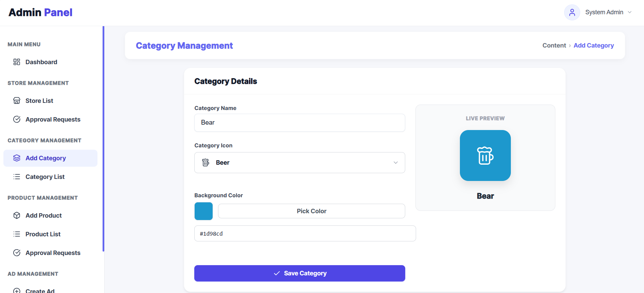Click the Category List lines icon

click(17, 177)
